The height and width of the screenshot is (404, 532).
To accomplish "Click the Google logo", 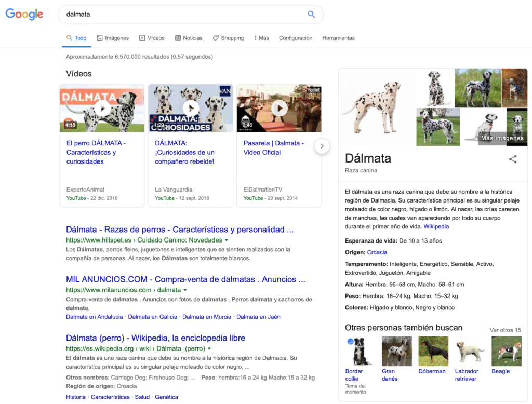I will click(24, 14).
